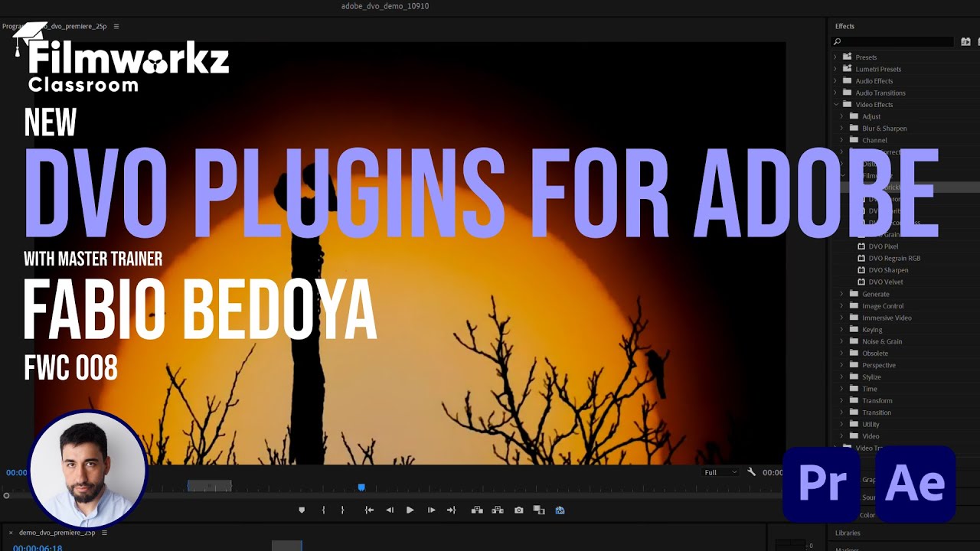The image size is (980, 551).
Task: Toggle the Comparison View icon
Action: (539, 510)
